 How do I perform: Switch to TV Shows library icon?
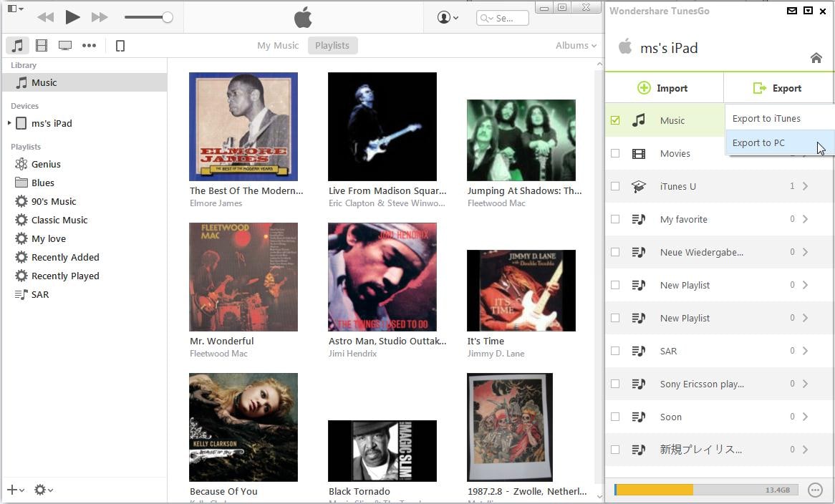click(x=65, y=46)
